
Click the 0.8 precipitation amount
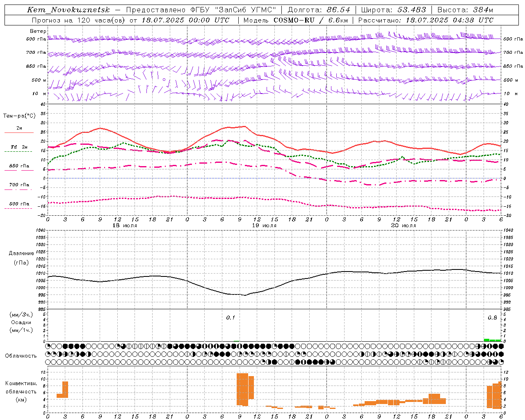coord(492,317)
